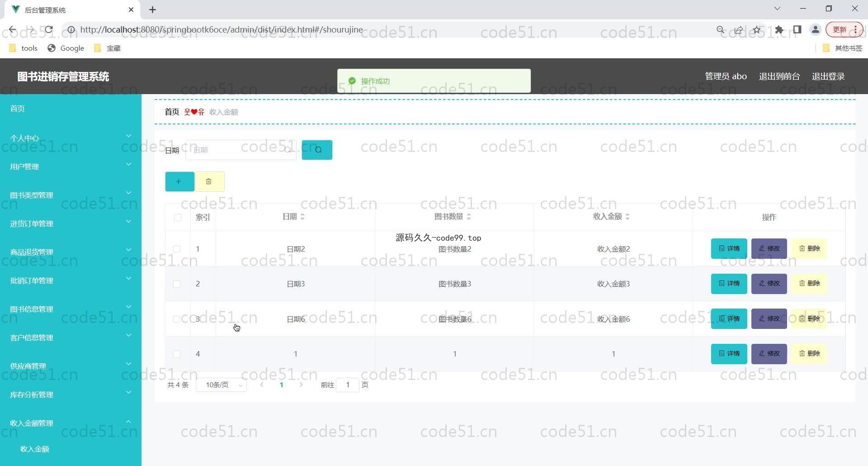Expand the 商品退货管理 sidebar menu
The height and width of the screenshot is (466, 868).
[x=71, y=251]
